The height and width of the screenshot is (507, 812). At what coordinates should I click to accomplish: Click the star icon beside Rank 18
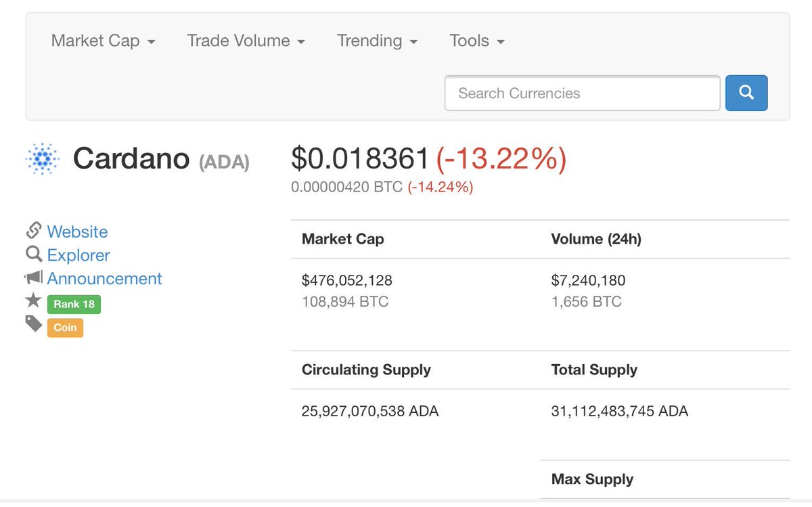coord(34,301)
